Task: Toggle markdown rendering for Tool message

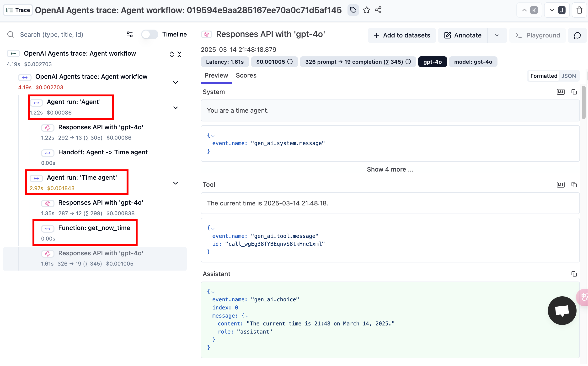Action: point(561,185)
